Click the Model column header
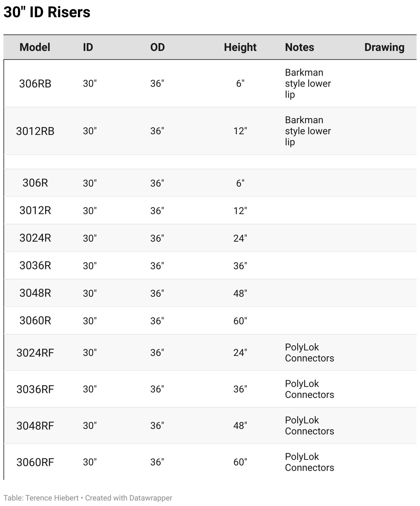Viewport: 420px width, 506px height. click(35, 47)
